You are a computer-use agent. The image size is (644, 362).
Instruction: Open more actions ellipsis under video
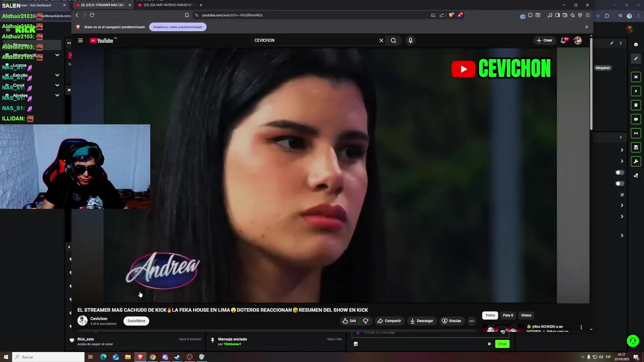(471, 321)
